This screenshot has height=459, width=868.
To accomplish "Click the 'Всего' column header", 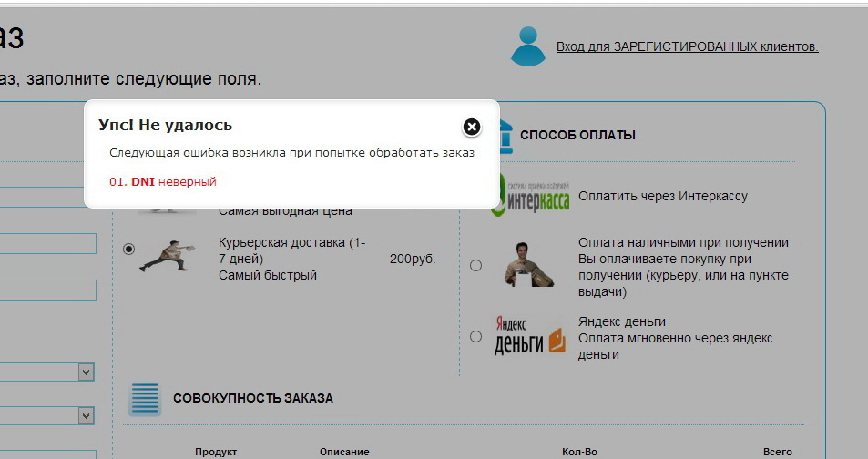I will 777,452.
